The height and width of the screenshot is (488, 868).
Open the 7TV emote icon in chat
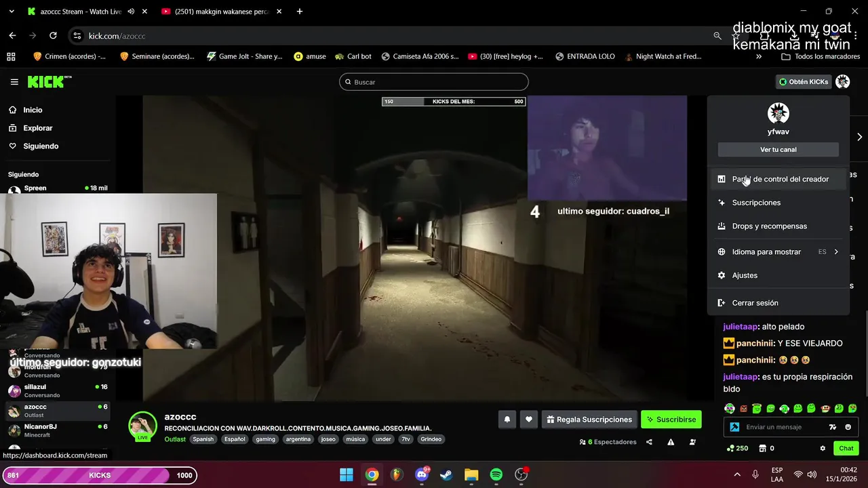[x=833, y=427]
